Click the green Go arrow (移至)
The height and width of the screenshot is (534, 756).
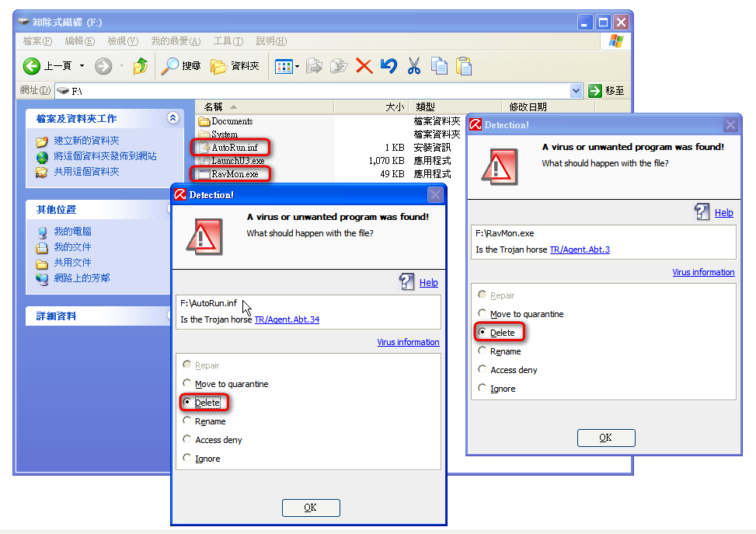pyautogui.click(x=595, y=91)
